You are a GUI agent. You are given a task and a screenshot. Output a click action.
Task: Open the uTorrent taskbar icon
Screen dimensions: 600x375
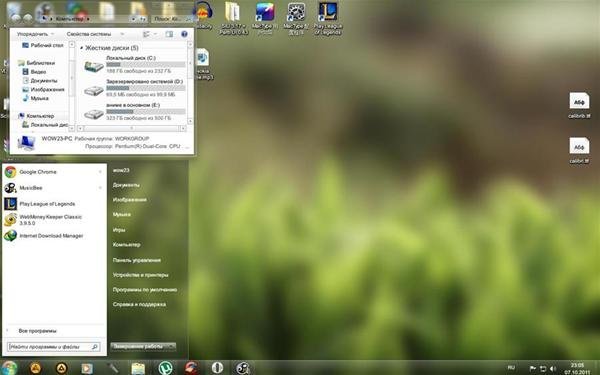tap(165, 368)
